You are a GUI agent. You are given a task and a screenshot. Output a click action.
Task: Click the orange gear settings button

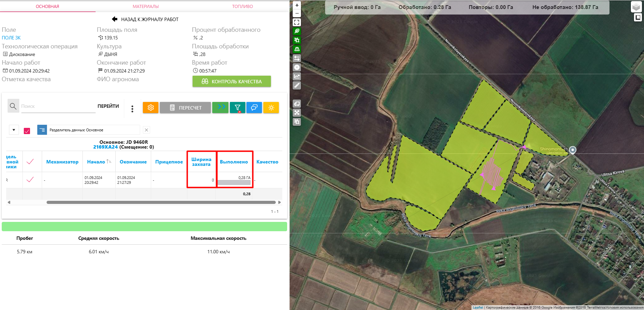coord(150,107)
